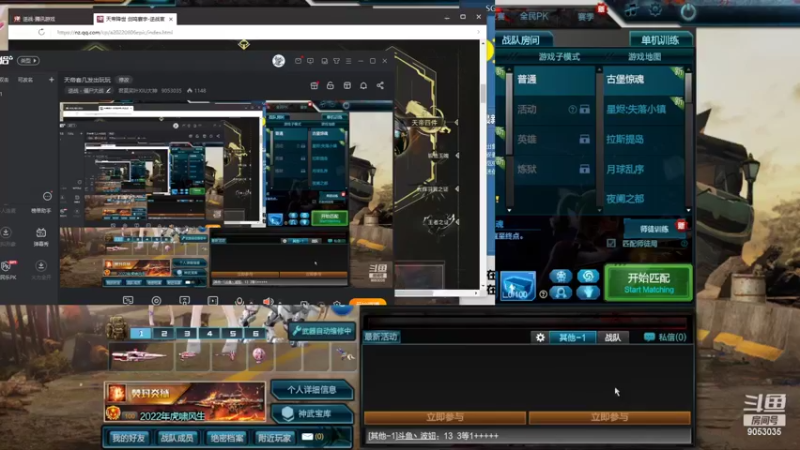800x450 pixels.
Task: Click the question mark icon beside 活动
Action: (572, 110)
